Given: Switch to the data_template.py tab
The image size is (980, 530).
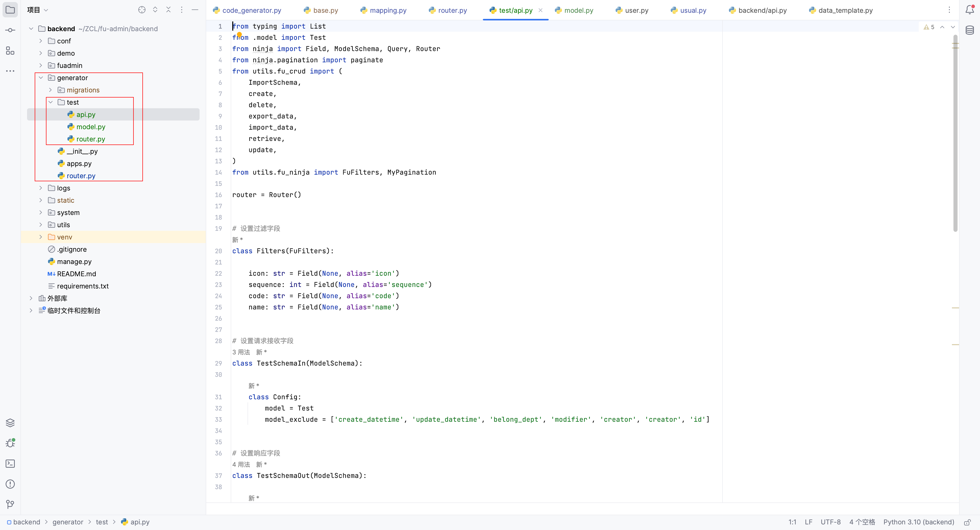Looking at the screenshot, I should pos(845,10).
